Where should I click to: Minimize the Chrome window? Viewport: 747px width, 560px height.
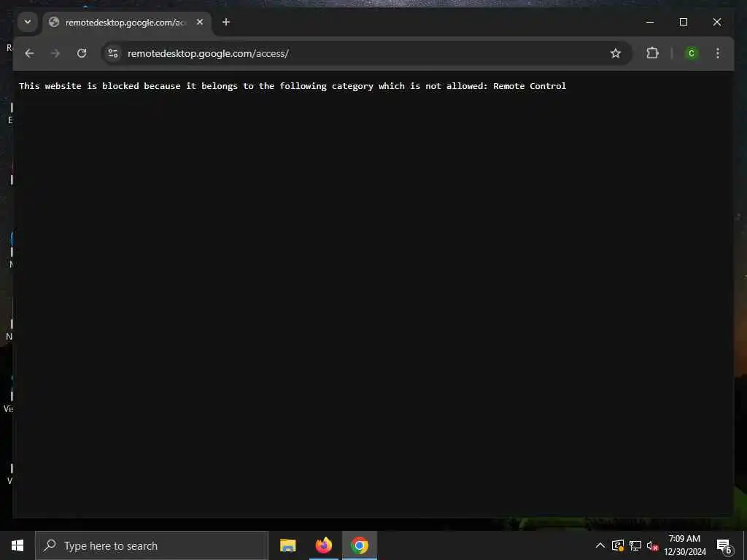(650, 22)
